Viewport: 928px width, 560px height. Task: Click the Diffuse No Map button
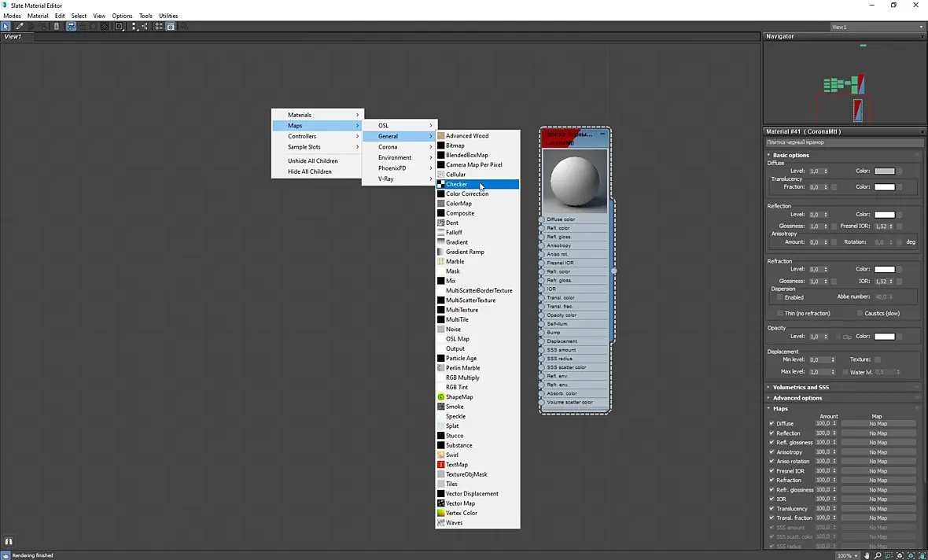coord(878,423)
